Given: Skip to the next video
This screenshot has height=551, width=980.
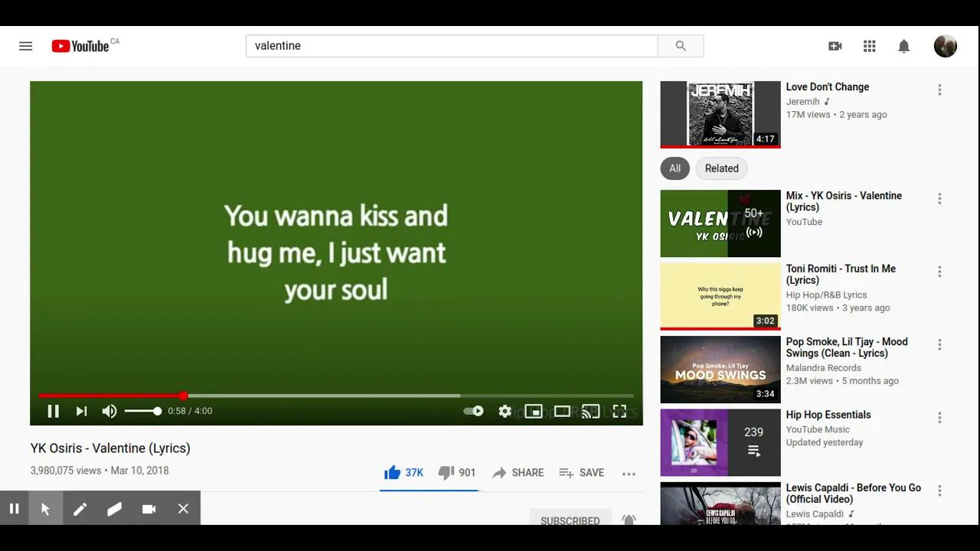Looking at the screenshot, I should click(x=81, y=411).
